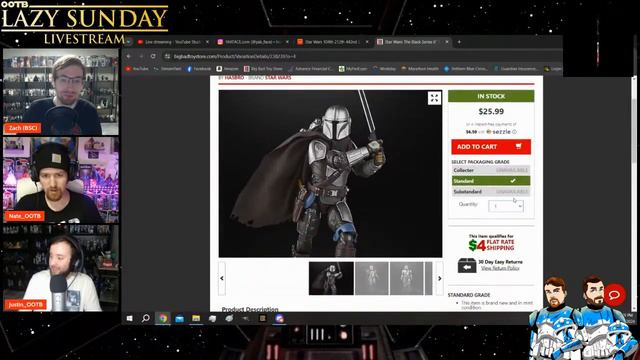Switch to the Instagram browser tab
This screenshot has height=360, width=640.
[252, 42]
